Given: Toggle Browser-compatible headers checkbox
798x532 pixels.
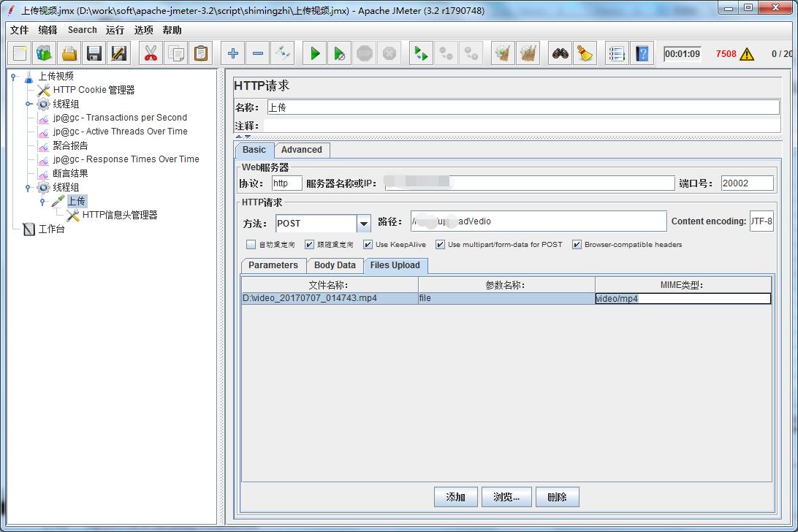Looking at the screenshot, I should coord(577,244).
